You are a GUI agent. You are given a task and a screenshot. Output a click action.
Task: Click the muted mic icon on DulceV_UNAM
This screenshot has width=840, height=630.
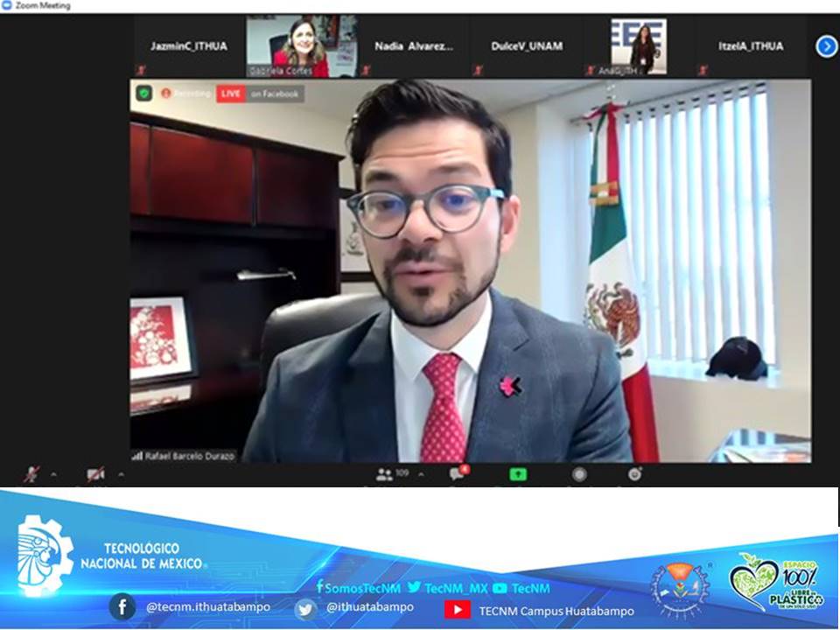point(478,70)
